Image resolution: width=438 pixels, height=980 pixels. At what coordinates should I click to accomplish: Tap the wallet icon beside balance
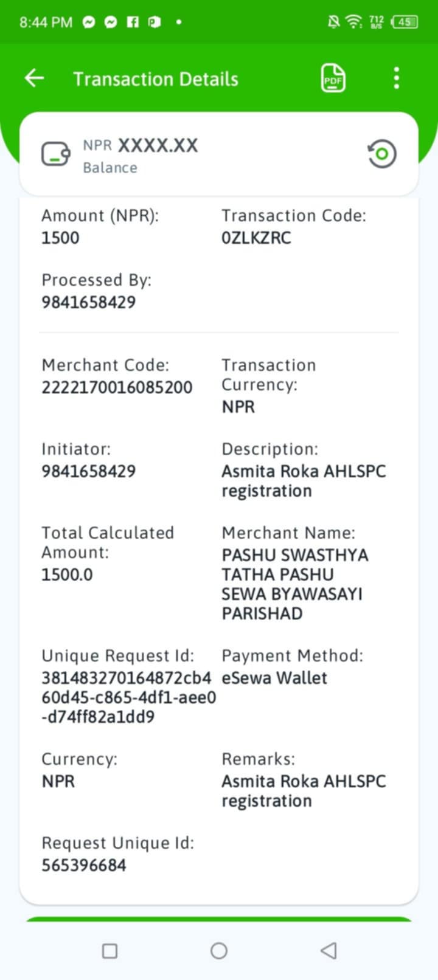(55, 154)
